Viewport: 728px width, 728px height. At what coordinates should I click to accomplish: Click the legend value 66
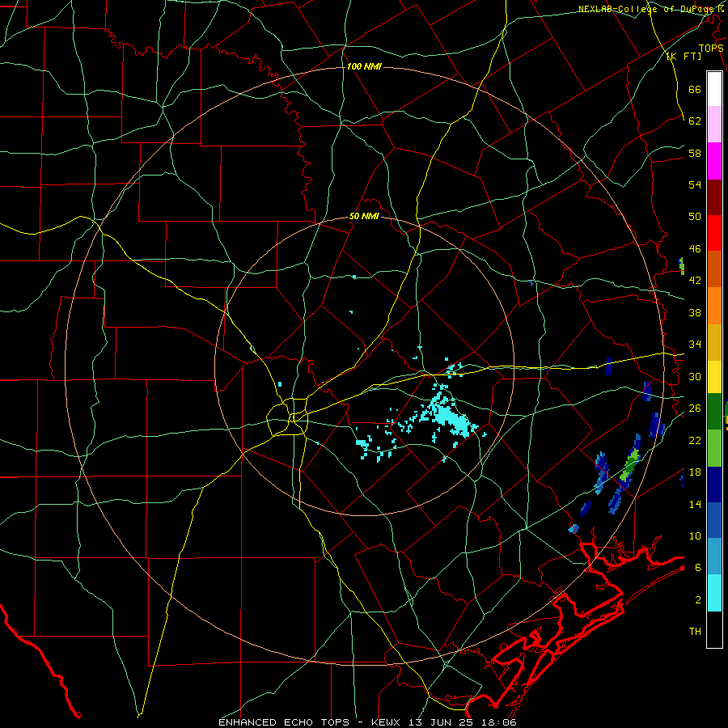click(695, 89)
